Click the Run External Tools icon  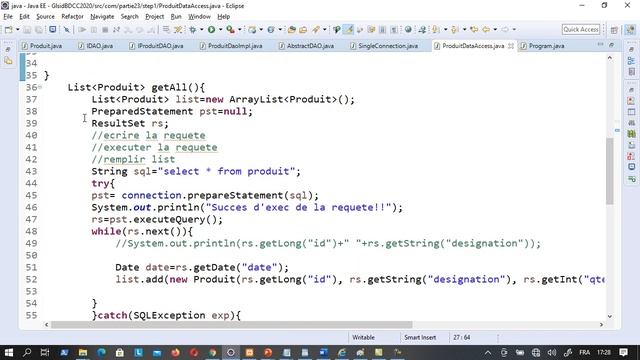[231, 30]
